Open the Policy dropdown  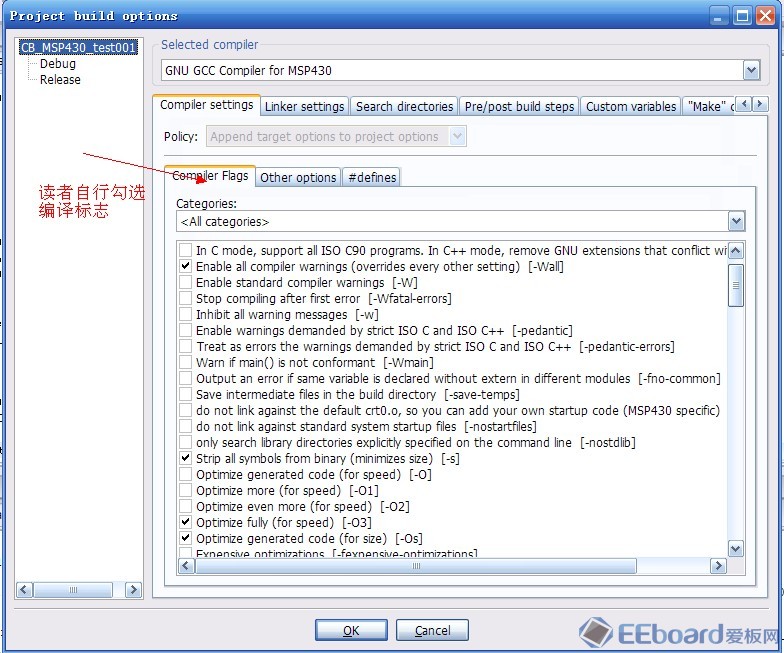tap(457, 136)
